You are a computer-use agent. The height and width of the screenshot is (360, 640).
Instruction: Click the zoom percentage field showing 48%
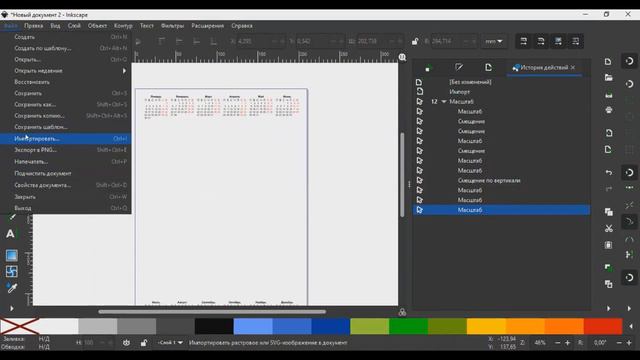click(x=540, y=343)
